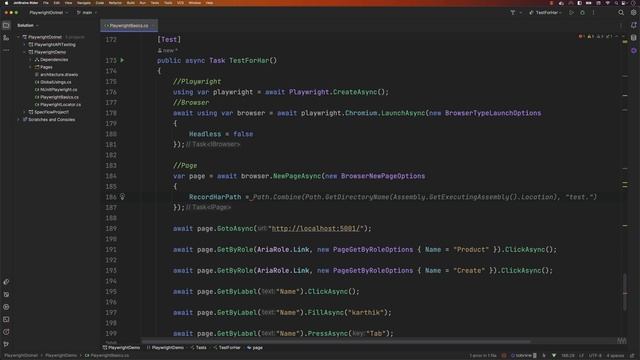Open the Terminal tool window icon
The image size is (640, 360).
click(6, 320)
